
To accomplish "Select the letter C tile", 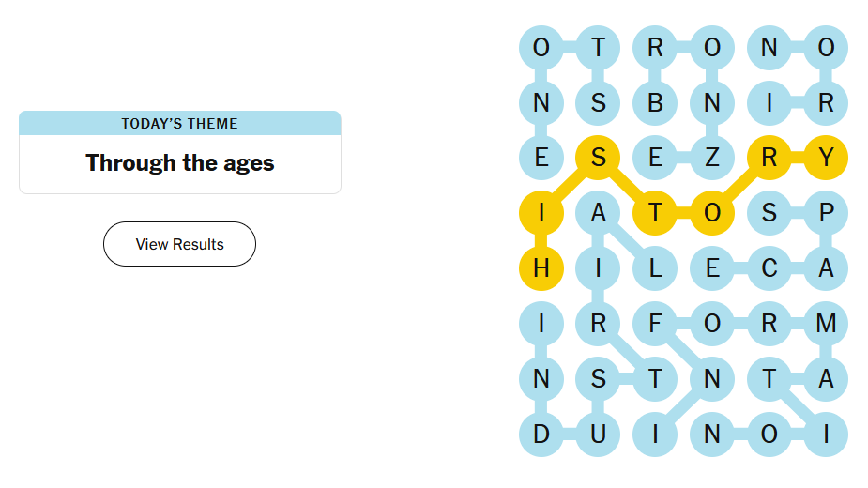I will [x=769, y=268].
